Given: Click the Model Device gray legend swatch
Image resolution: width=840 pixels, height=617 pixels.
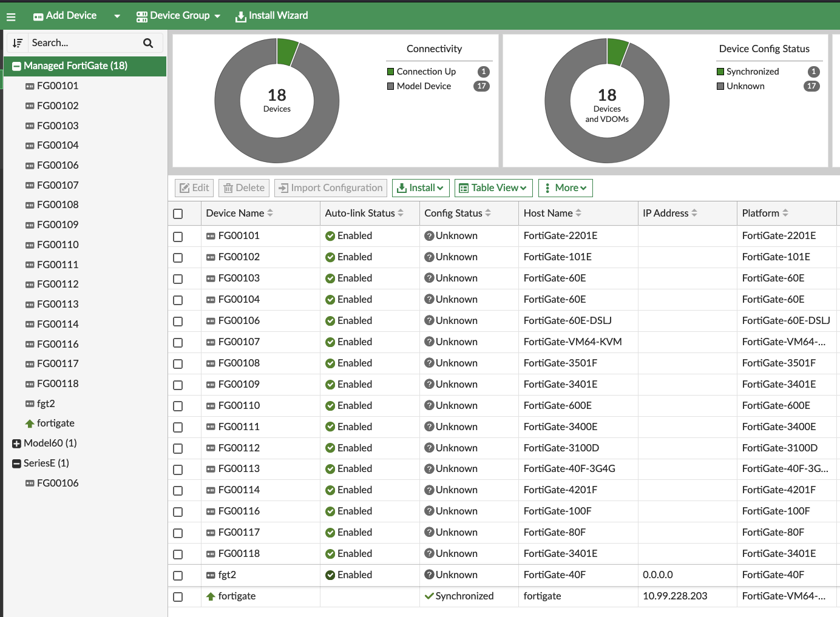Looking at the screenshot, I should tap(391, 86).
